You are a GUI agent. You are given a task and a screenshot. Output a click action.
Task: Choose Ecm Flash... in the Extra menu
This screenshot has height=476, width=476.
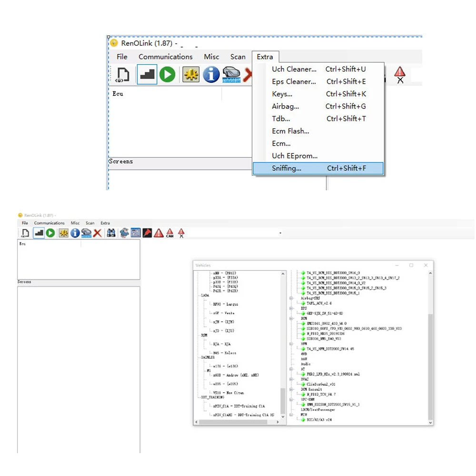pyautogui.click(x=318, y=131)
